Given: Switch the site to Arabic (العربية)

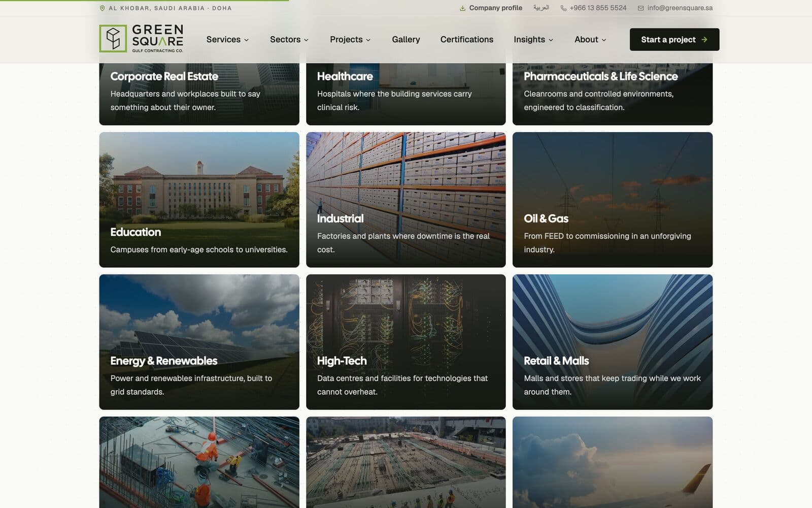Looking at the screenshot, I should (541, 8).
